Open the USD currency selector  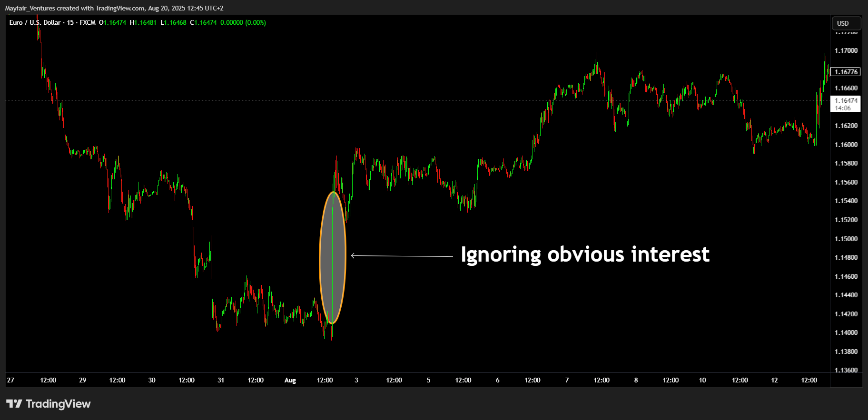pos(846,23)
